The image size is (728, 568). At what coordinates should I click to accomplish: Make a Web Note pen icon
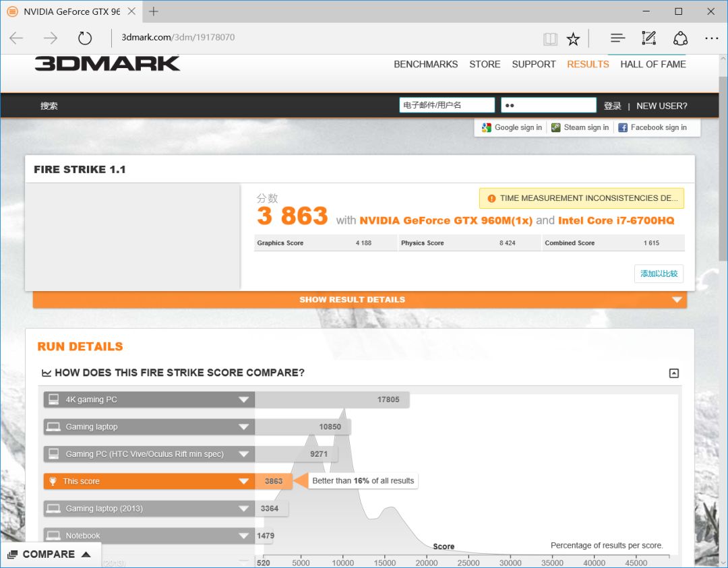[649, 38]
